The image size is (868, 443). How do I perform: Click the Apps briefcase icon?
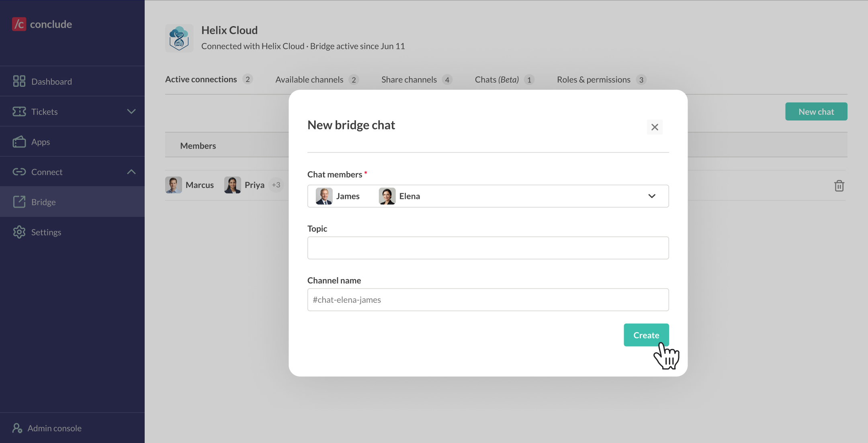click(19, 142)
